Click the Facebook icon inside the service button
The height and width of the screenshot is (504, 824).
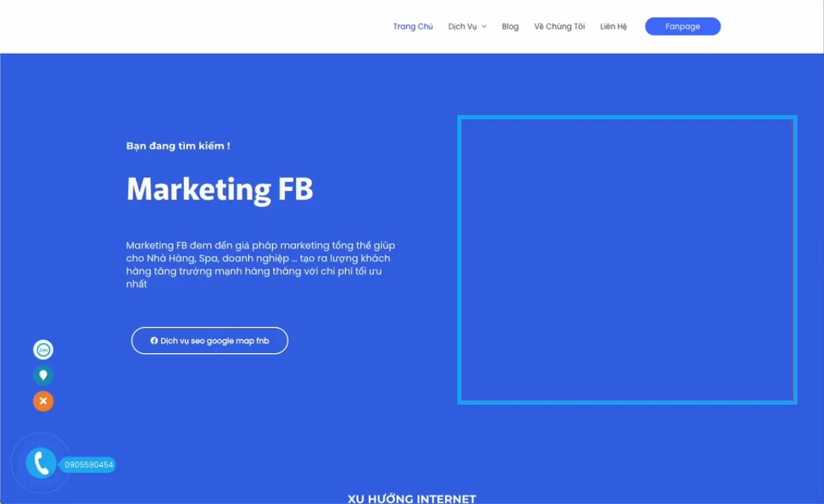coord(152,340)
